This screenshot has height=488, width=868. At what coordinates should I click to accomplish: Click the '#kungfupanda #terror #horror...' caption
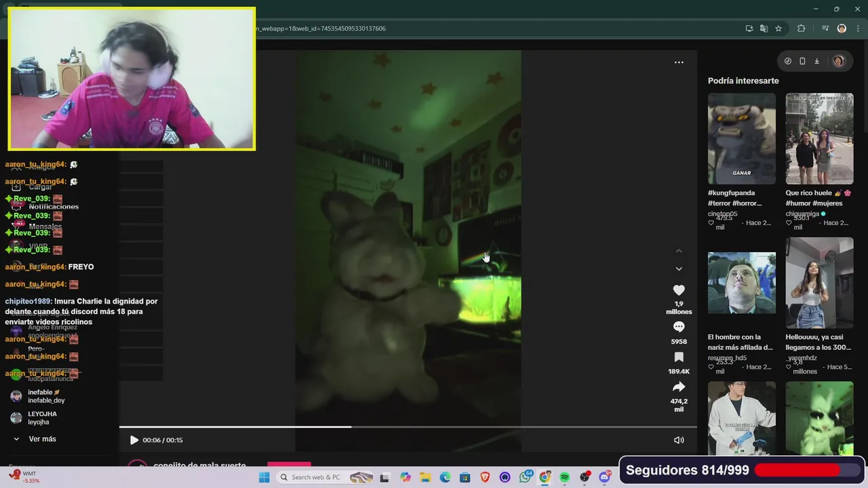pyautogui.click(x=734, y=198)
